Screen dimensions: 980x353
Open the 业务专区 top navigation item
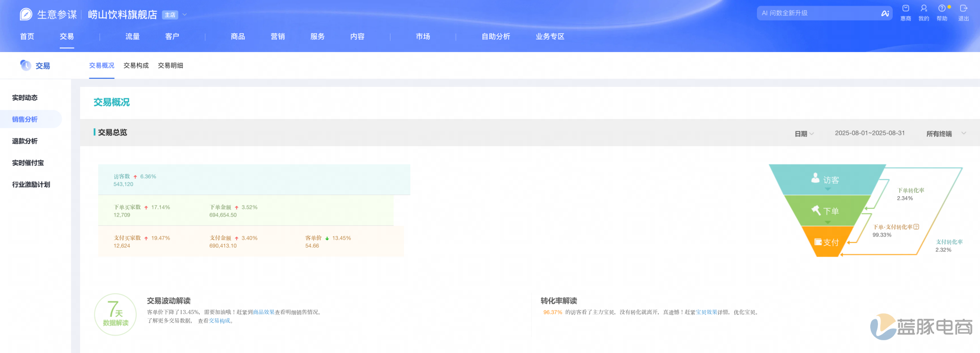tap(550, 36)
